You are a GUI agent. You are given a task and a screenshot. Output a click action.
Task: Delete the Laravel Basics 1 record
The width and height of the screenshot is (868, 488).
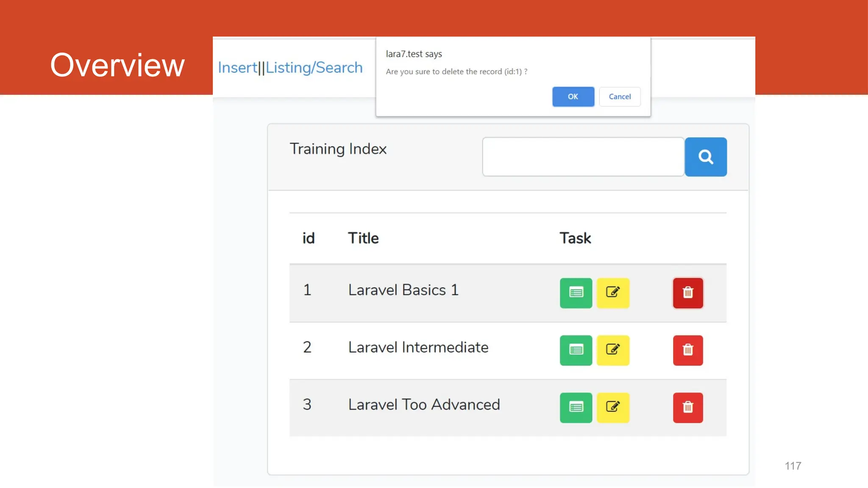[688, 293]
